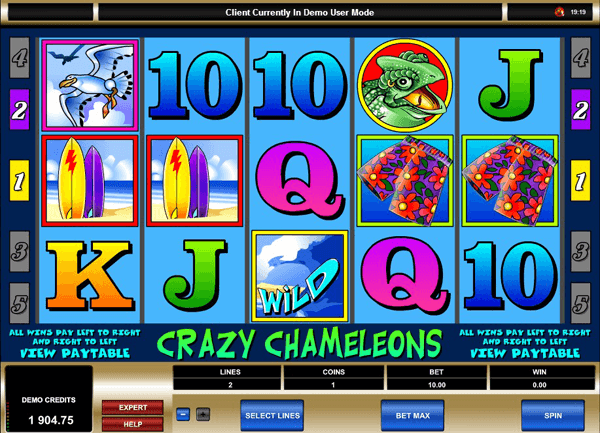Click the green chameleon symbol
600x433 pixels.
click(405, 85)
